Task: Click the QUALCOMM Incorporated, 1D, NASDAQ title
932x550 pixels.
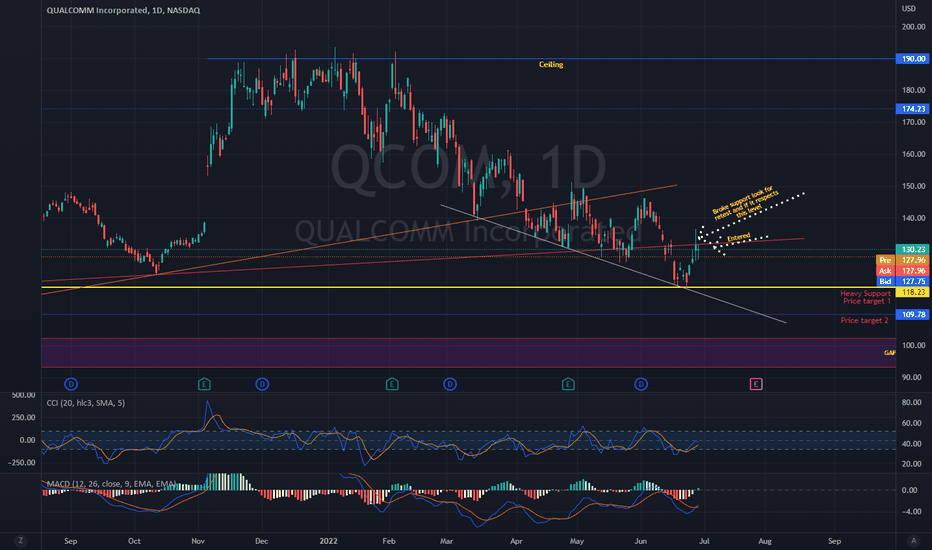Action: pos(124,10)
